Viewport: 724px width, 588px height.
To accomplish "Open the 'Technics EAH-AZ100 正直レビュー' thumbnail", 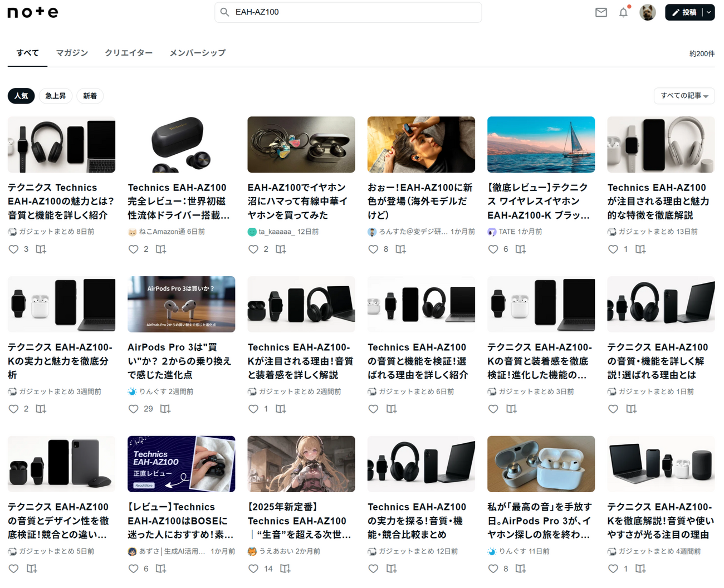I will pyautogui.click(x=182, y=464).
